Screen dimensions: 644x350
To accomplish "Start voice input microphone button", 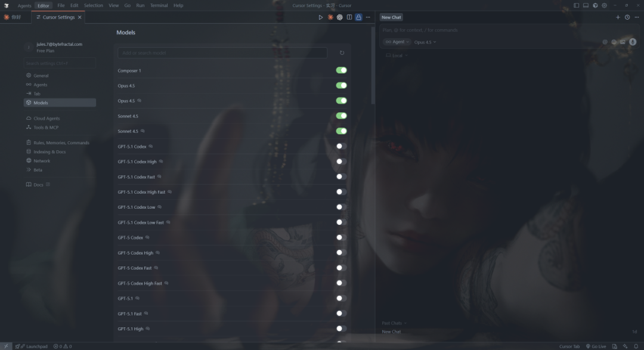I will pyautogui.click(x=633, y=42).
